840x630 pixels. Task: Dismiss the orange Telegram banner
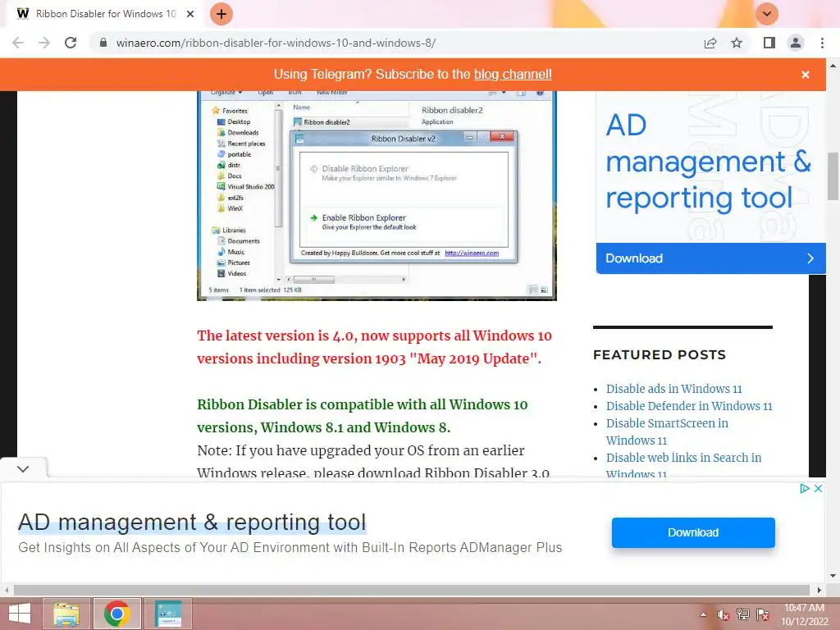pyautogui.click(x=806, y=75)
